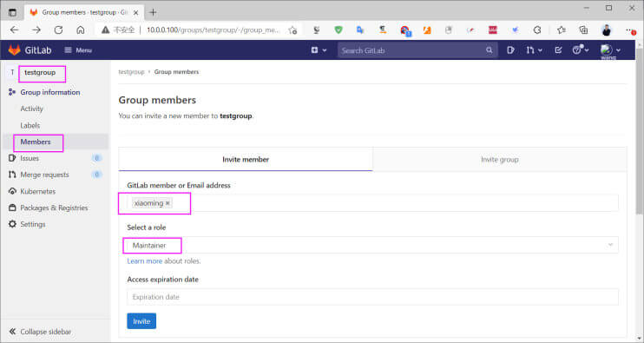Open Merge requests in the sidebar
Viewport: 644px width, 343px height.
44,175
